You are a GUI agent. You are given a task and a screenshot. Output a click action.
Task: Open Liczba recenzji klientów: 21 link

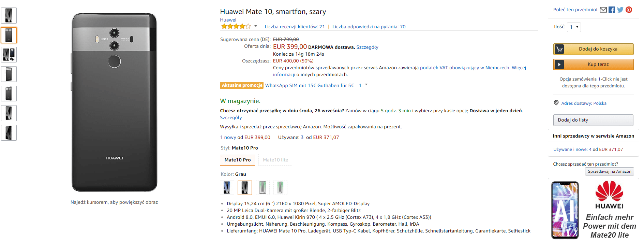click(295, 27)
